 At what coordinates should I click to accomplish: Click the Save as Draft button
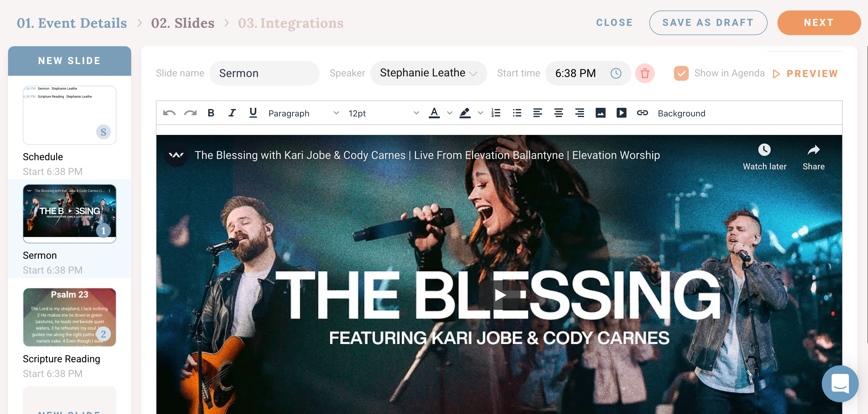pyautogui.click(x=708, y=22)
